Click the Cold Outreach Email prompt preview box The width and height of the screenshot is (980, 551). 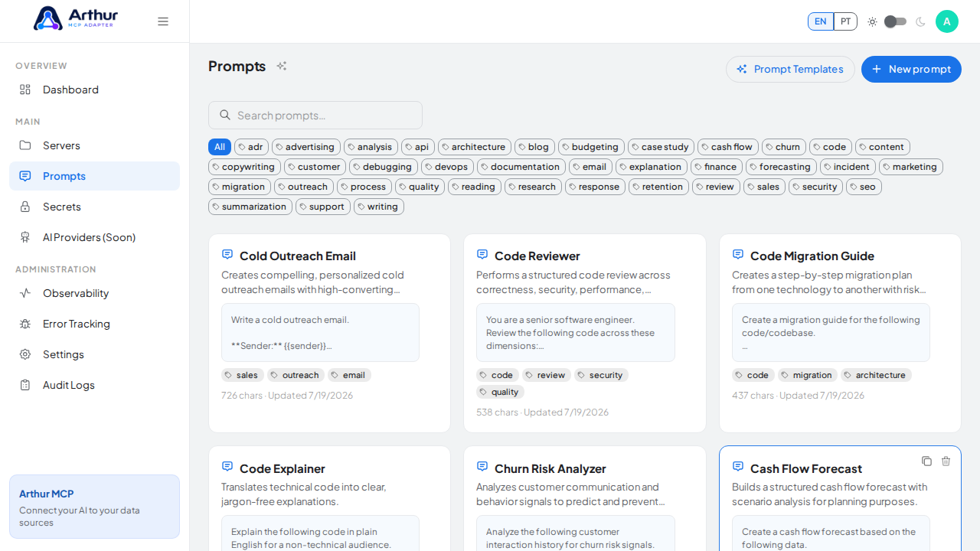320,332
